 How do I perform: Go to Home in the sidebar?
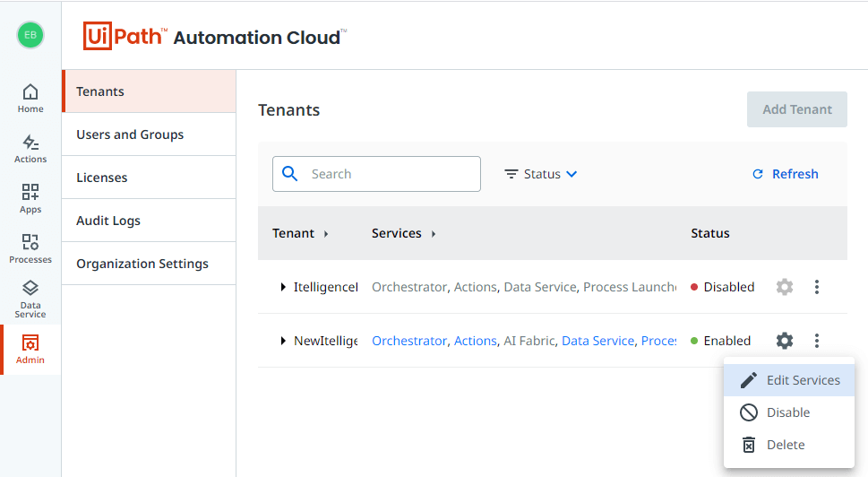click(x=30, y=98)
